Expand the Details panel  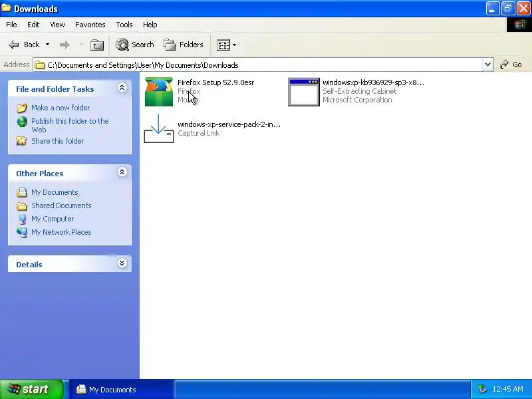click(122, 263)
